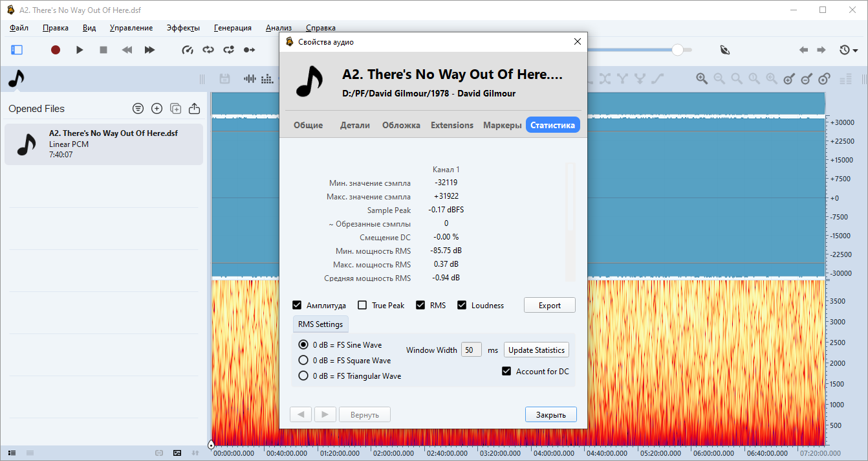
Task: Switch to the Детали tab
Action: [355, 125]
